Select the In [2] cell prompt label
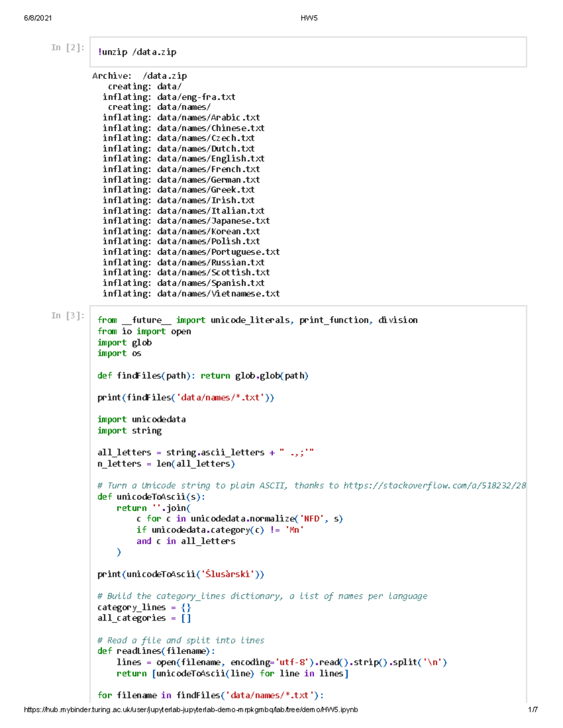Screen dimensions: 563x728 tap(68, 47)
